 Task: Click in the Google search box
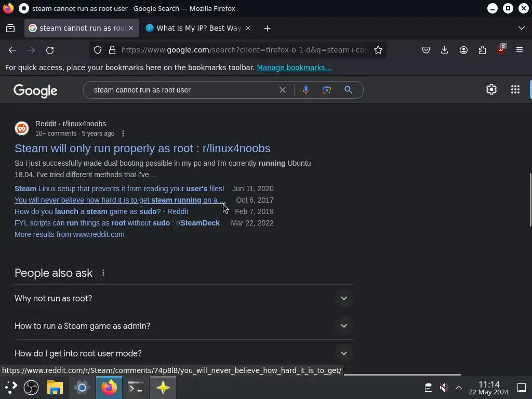tap(183, 90)
